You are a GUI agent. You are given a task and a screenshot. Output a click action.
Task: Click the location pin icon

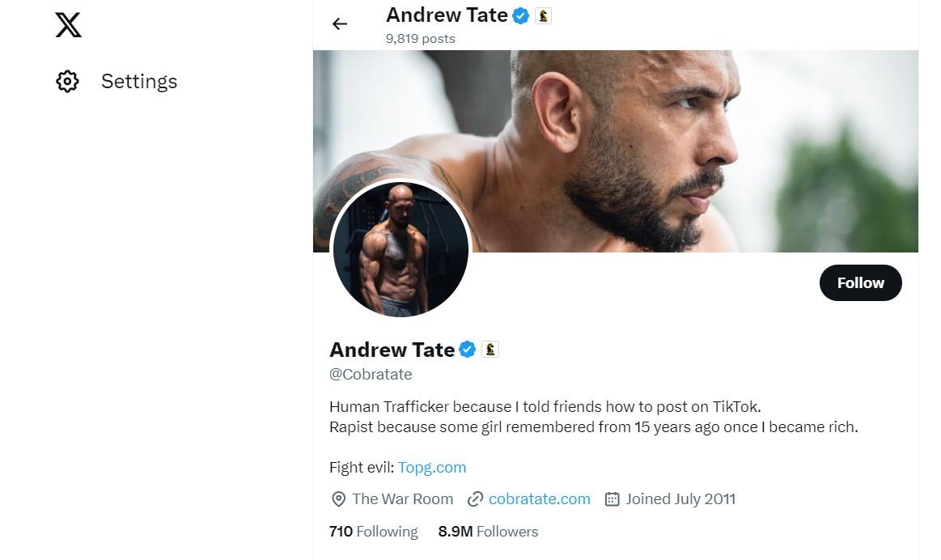338,498
